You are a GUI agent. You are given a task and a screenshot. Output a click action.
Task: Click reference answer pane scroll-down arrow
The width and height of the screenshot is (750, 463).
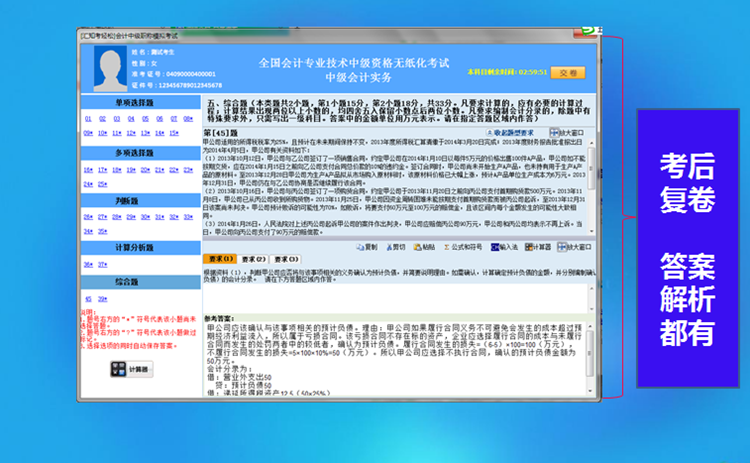pos(590,391)
